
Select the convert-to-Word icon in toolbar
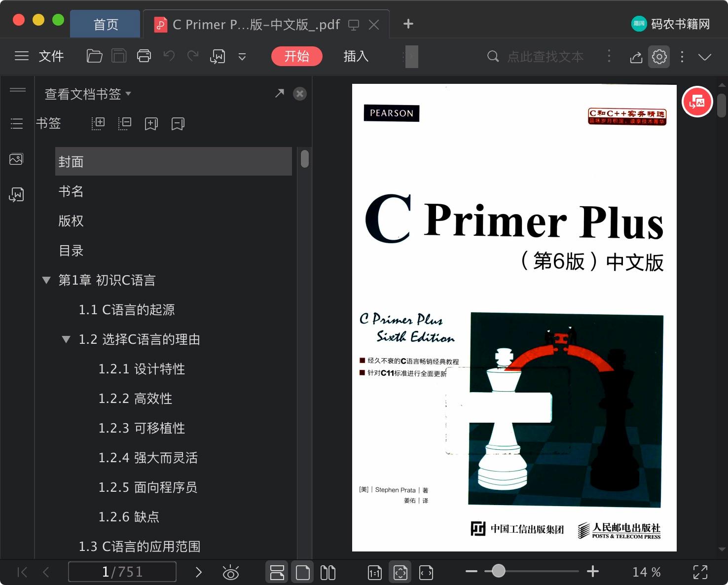[218, 56]
